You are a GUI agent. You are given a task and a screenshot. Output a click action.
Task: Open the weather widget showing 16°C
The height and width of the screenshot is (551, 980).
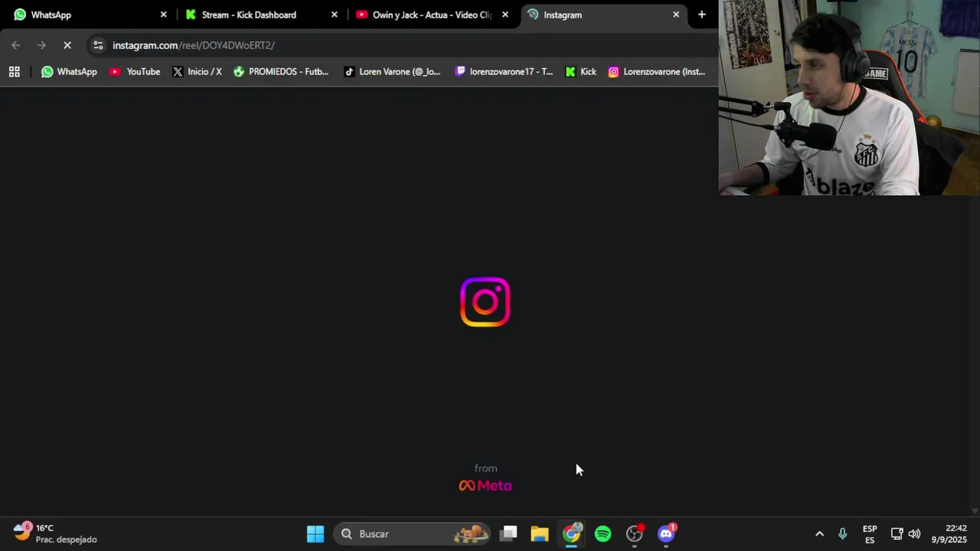pos(55,533)
